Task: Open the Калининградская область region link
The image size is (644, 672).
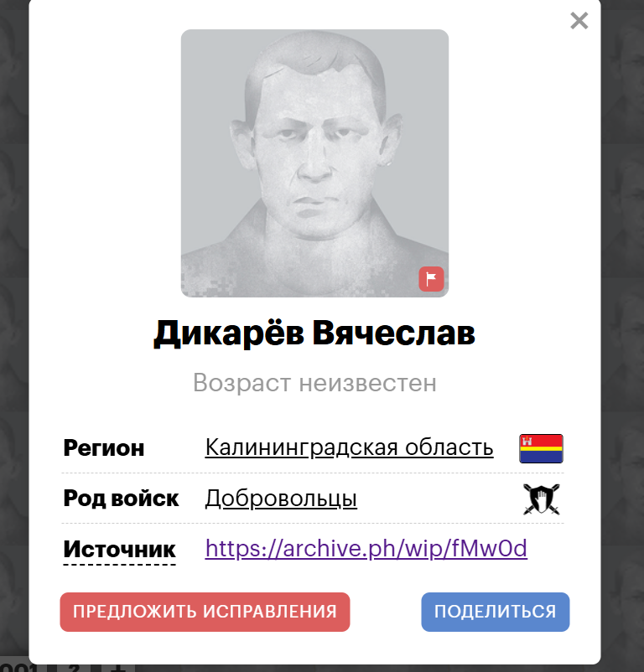Action: [349, 447]
